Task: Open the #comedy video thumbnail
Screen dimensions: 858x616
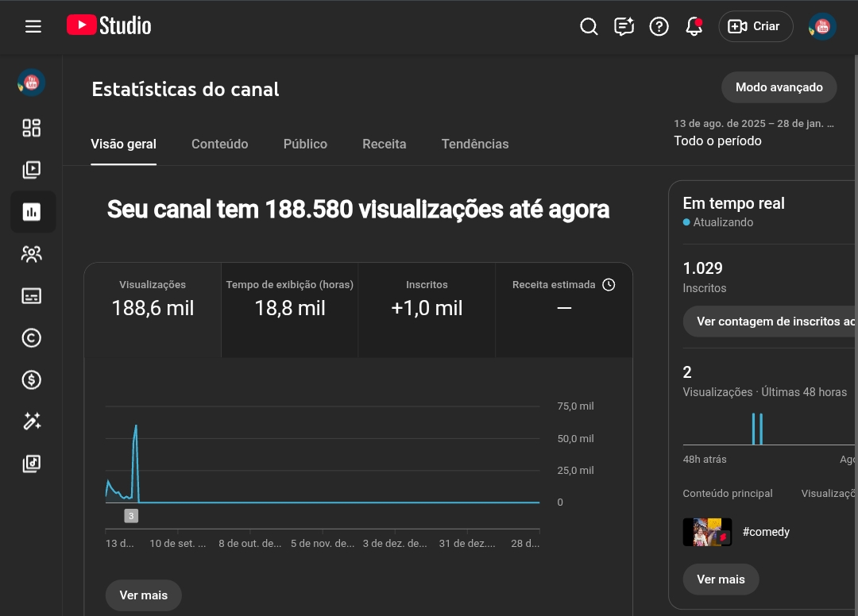Action: [x=707, y=532]
